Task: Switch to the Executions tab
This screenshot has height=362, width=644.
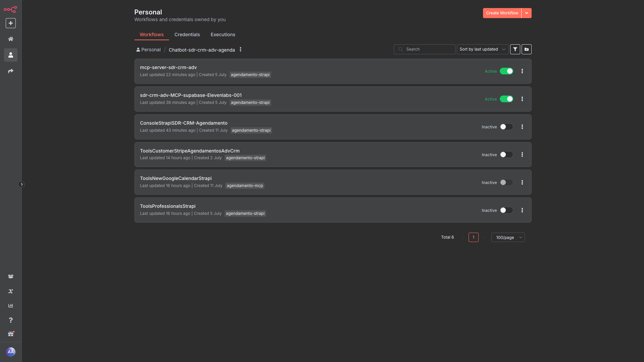Action: coord(223,35)
